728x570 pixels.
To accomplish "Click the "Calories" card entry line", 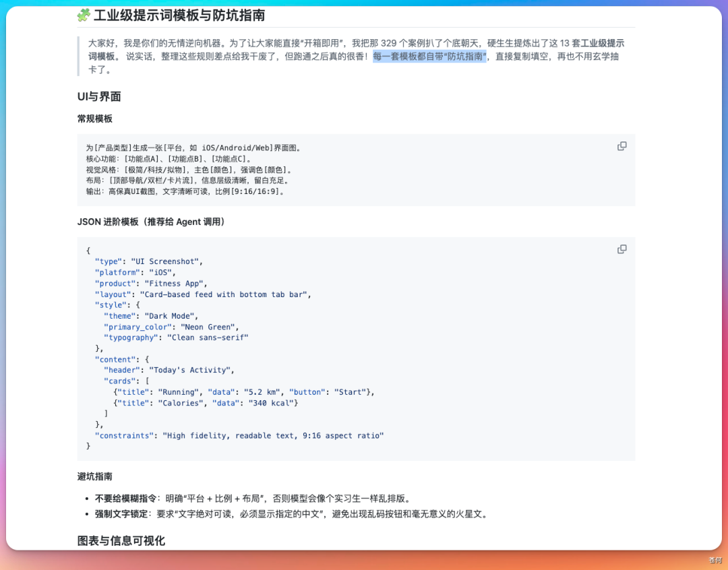I will 206,403.
